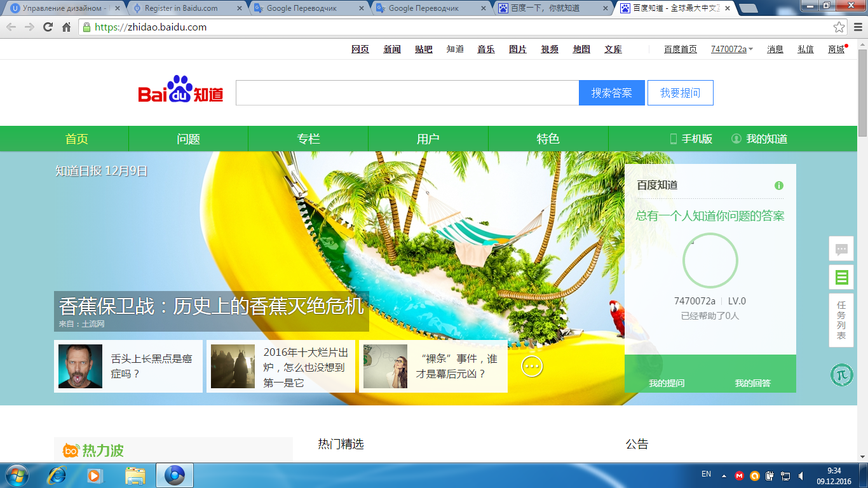Viewport: 868px width, 488px height.
Task: Open the 任务列表 task list panel
Action: tap(841, 320)
